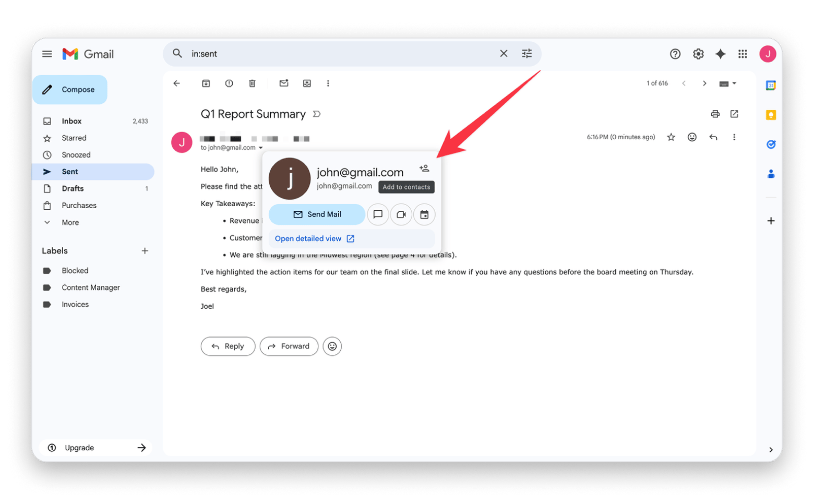Print the email conversation

[x=715, y=114]
